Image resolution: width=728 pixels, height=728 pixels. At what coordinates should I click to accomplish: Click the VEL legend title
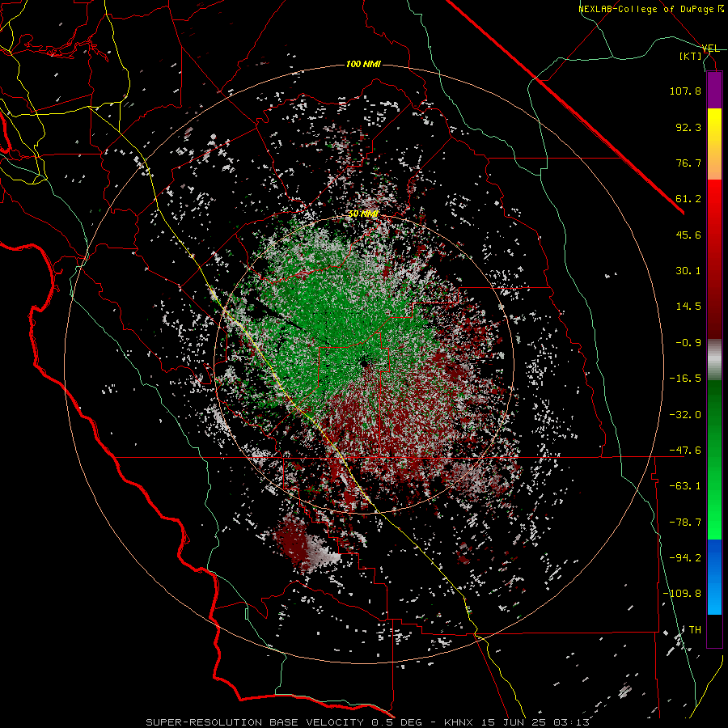coord(711,49)
